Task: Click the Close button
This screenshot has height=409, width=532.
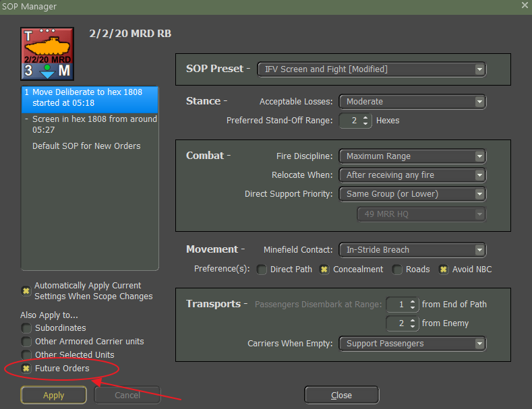Action: (x=341, y=395)
